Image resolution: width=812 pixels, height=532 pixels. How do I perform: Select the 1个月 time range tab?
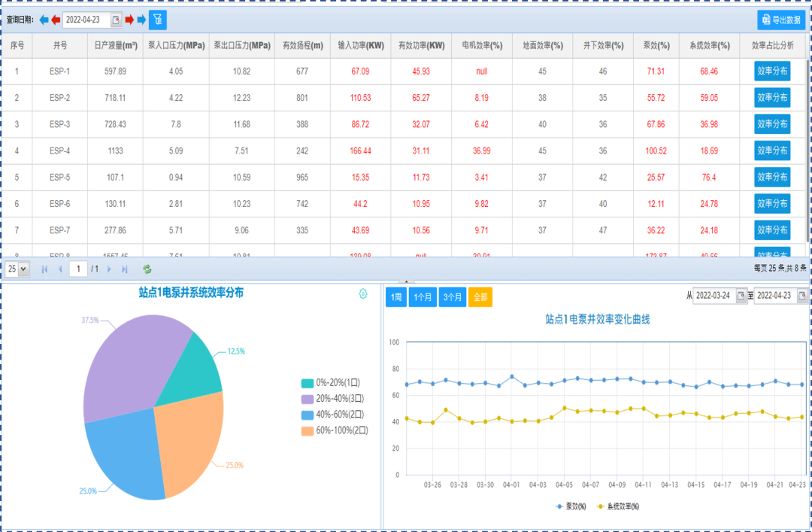click(x=423, y=297)
